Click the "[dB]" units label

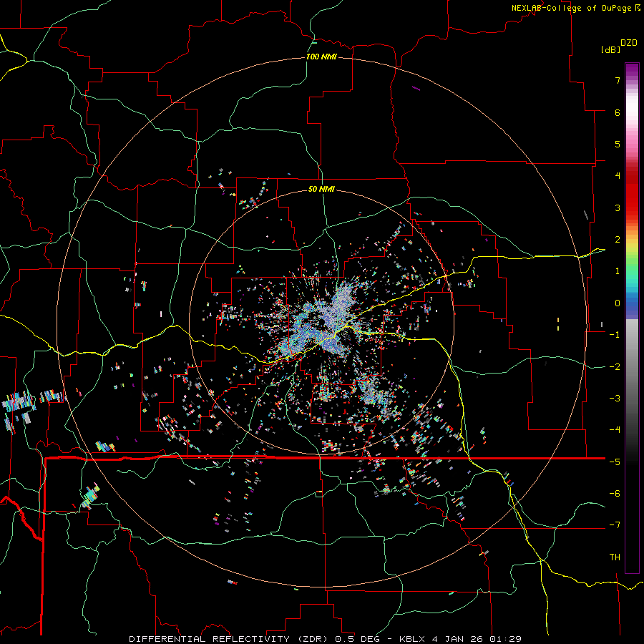(x=611, y=50)
